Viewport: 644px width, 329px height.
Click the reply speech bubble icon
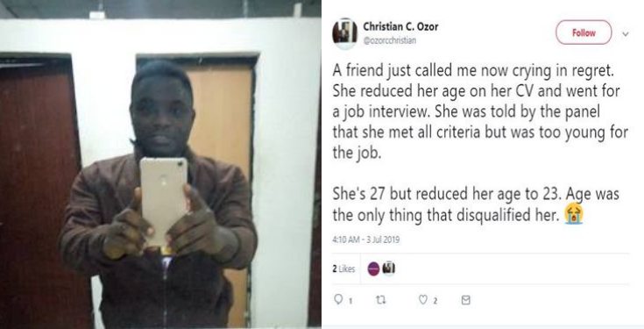coord(338,300)
